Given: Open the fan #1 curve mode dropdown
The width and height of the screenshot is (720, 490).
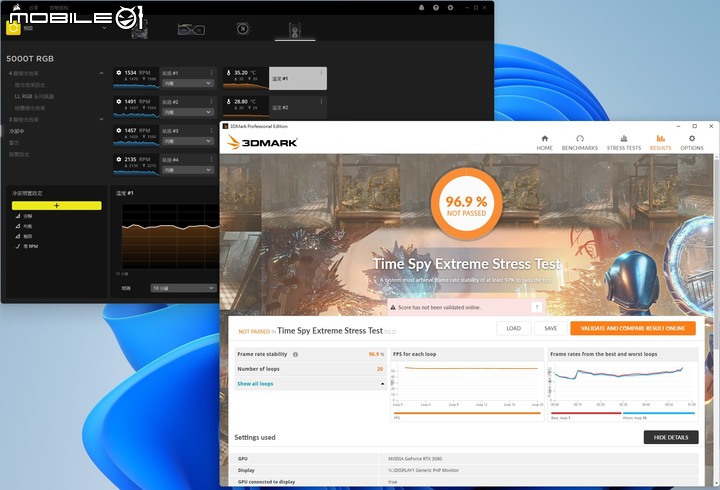Looking at the screenshot, I should point(188,83).
